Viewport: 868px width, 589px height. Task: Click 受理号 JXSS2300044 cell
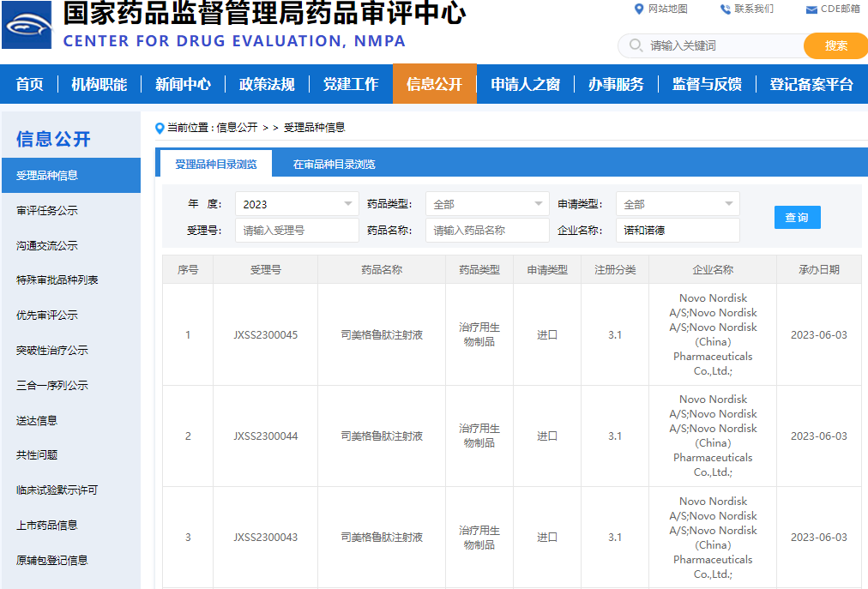click(x=266, y=436)
